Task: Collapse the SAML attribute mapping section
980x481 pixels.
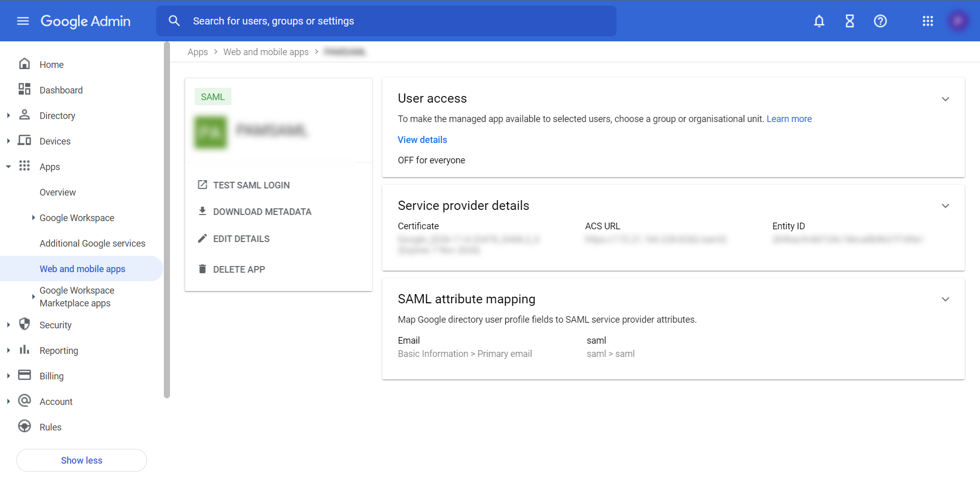Action: click(946, 299)
